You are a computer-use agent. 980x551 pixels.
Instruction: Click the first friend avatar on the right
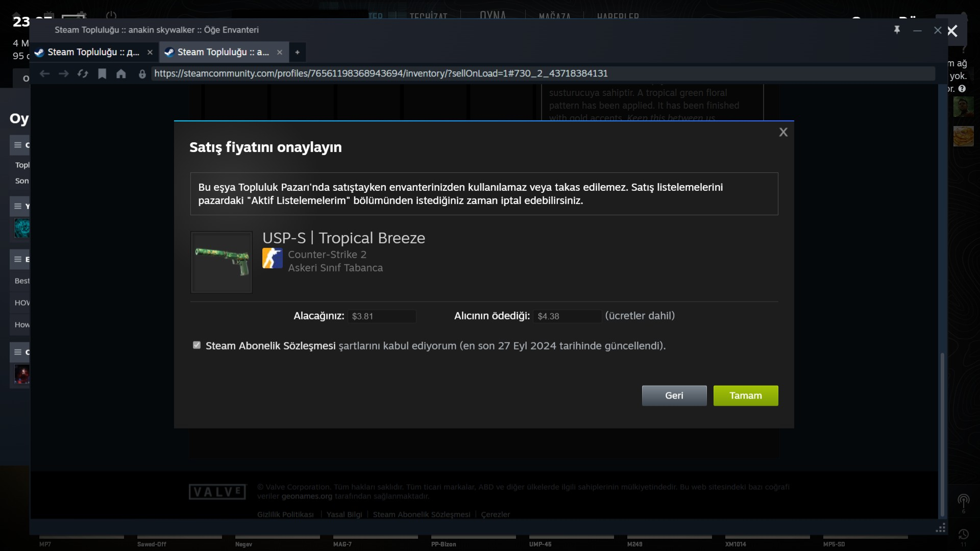point(963,107)
